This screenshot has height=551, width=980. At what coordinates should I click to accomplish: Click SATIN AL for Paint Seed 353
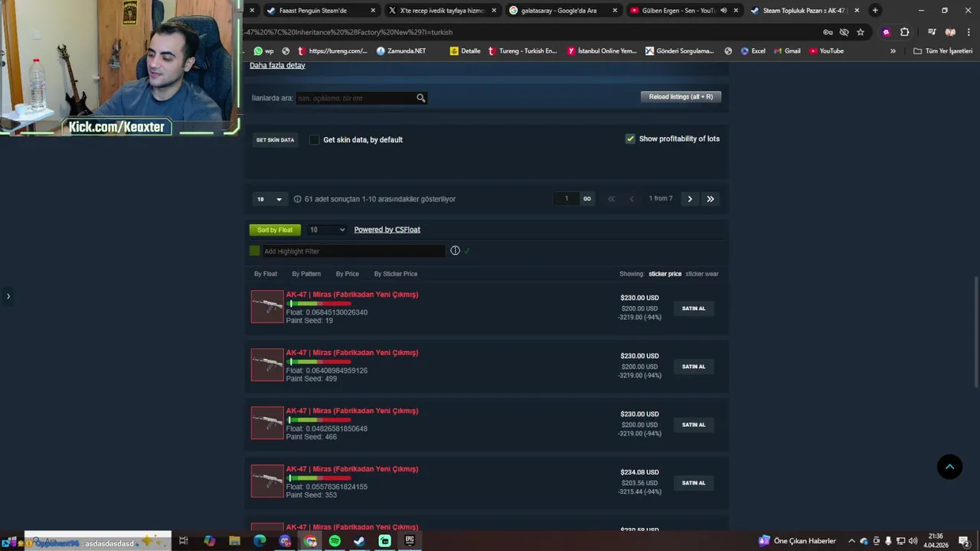click(694, 483)
